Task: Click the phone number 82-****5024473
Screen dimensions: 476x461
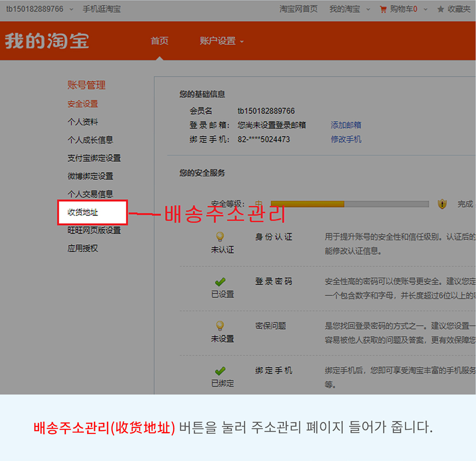Action: [x=264, y=139]
